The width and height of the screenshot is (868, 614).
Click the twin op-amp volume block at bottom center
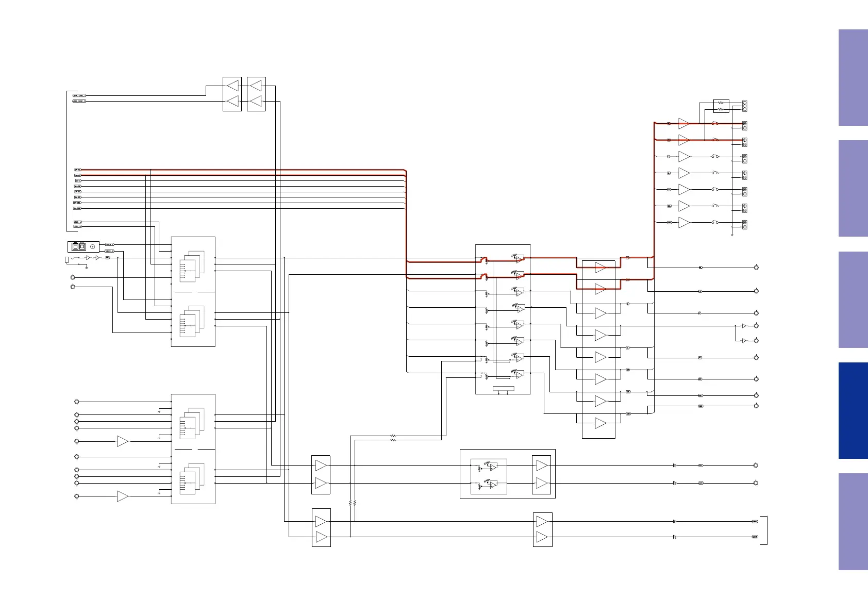coord(489,476)
